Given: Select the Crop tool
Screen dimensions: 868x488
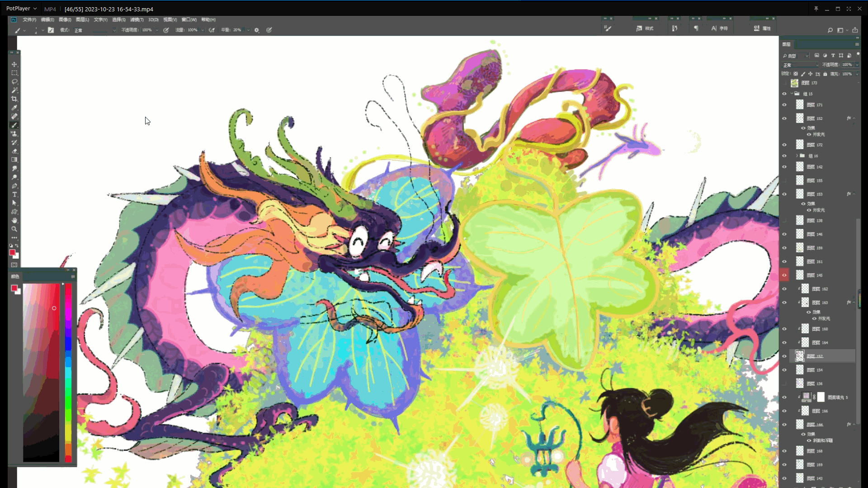Looking at the screenshot, I should [14, 99].
